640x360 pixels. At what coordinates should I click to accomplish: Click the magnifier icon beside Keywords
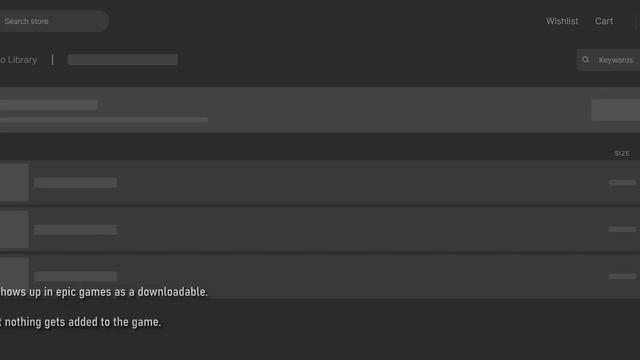[586, 60]
